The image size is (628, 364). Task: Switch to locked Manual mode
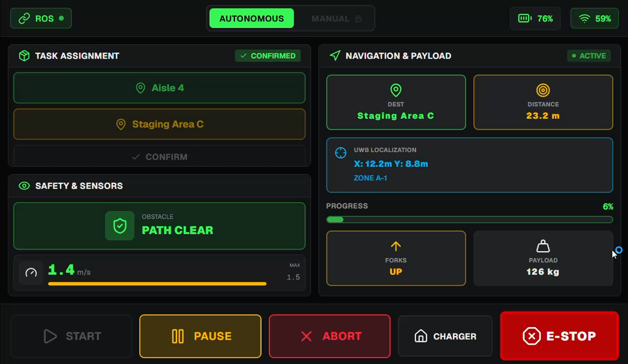pyautogui.click(x=336, y=18)
